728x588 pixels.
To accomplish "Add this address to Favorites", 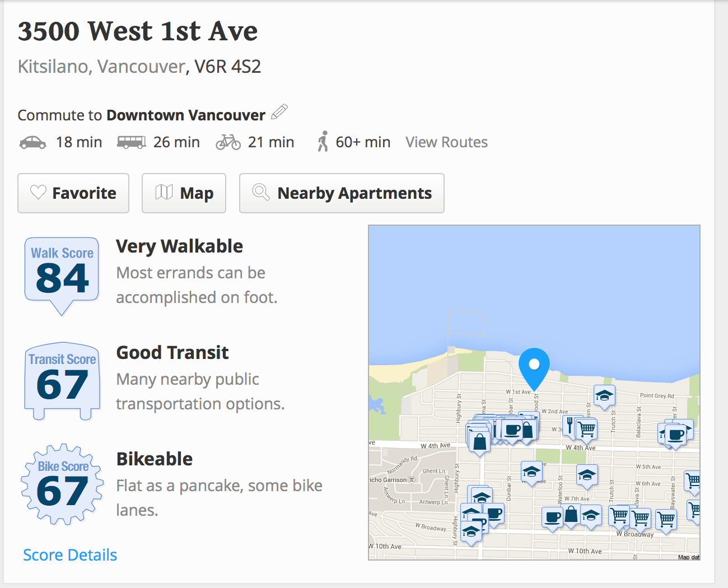I will click(x=73, y=193).
